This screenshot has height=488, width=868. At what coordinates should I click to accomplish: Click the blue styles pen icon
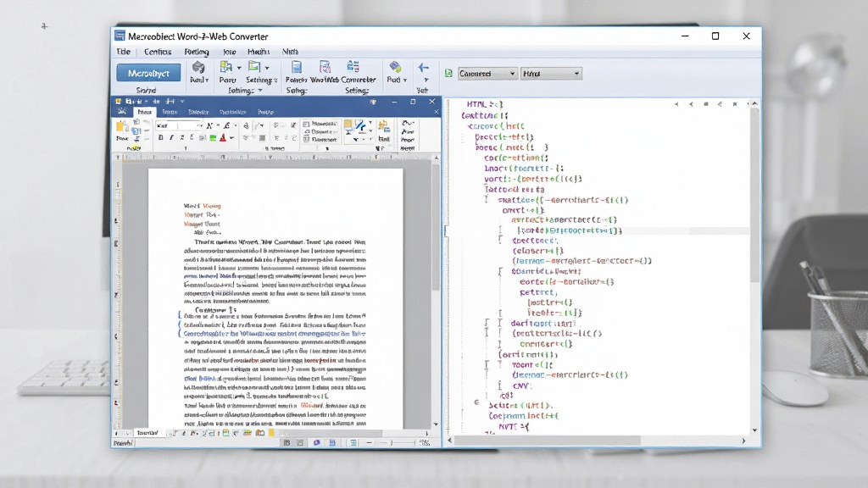360,126
